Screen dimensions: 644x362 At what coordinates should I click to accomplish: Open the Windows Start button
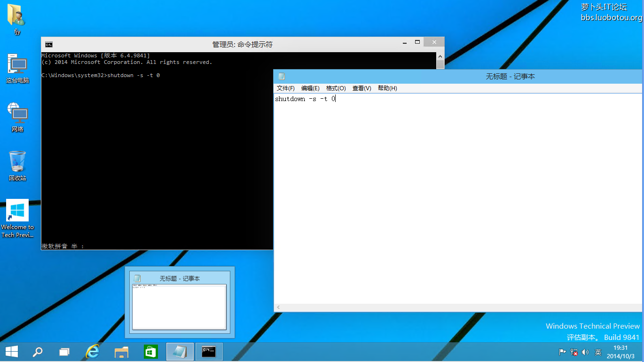[x=12, y=352]
